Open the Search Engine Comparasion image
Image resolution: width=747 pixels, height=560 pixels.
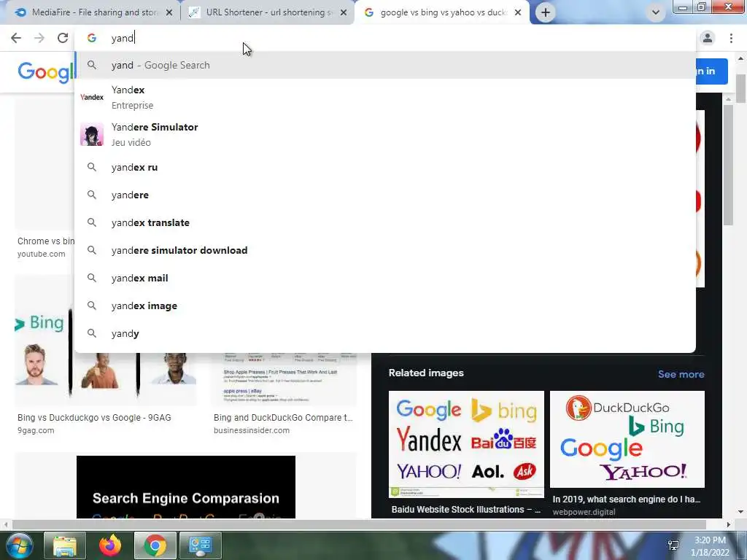186,486
